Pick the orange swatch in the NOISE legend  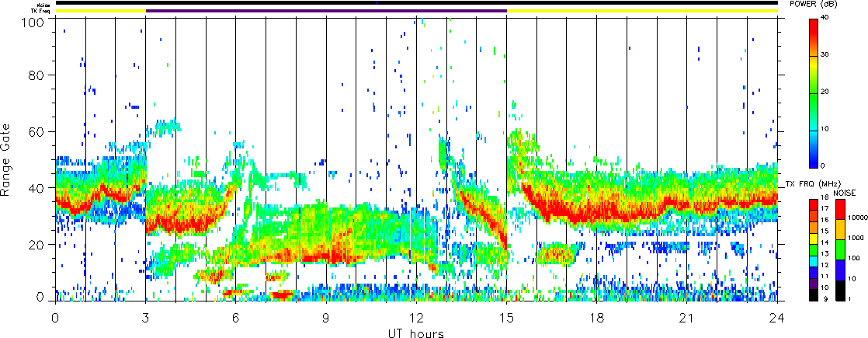[x=842, y=228]
